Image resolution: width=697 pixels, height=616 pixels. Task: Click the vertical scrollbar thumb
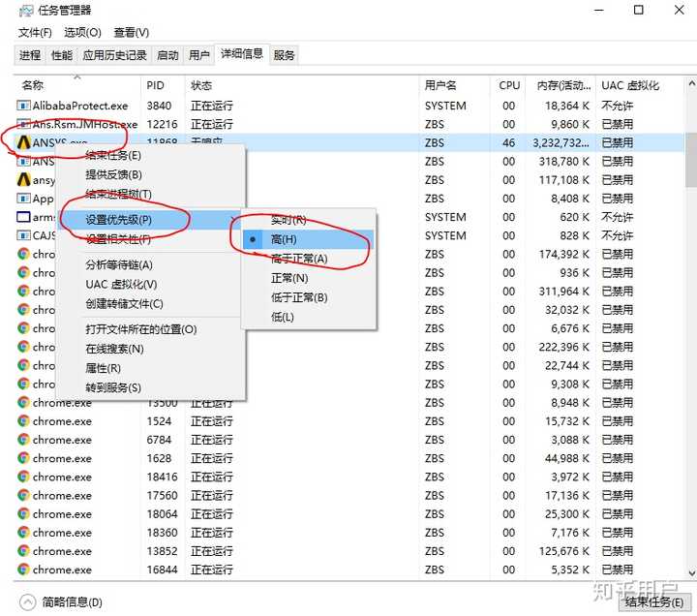coord(691,159)
